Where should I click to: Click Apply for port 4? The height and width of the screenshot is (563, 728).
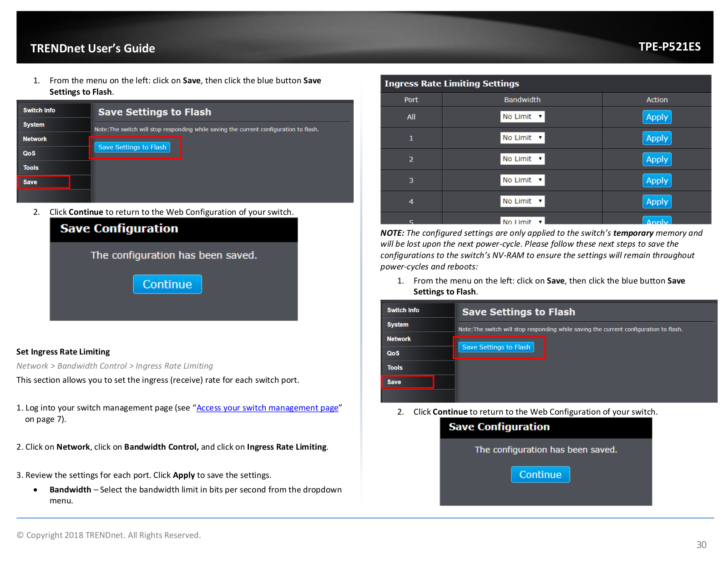(x=657, y=202)
